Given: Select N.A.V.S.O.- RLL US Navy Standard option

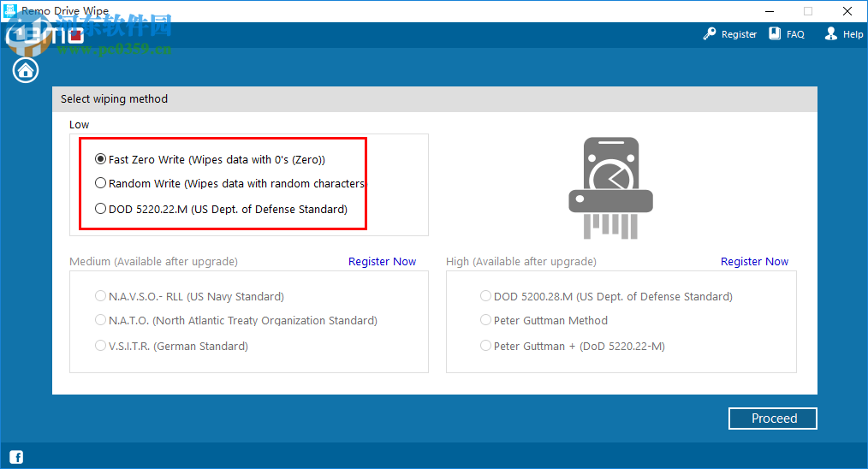Looking at the screenshot, I should pyautogui.click(x=100, y=296).
